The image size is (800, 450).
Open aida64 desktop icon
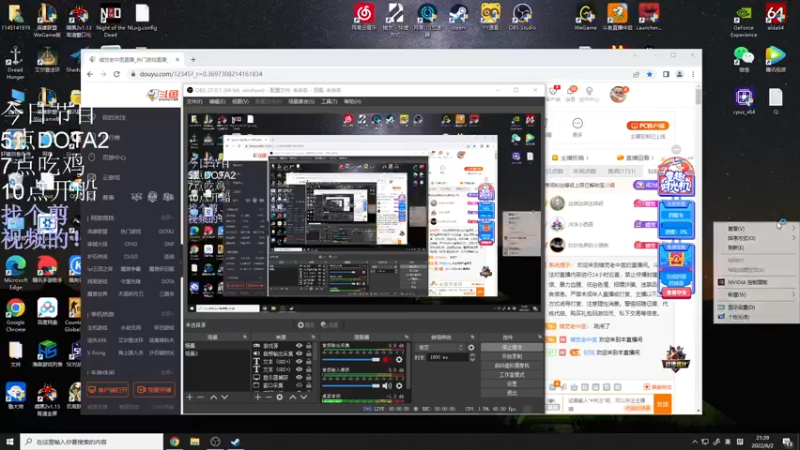[x=776, y=17]
